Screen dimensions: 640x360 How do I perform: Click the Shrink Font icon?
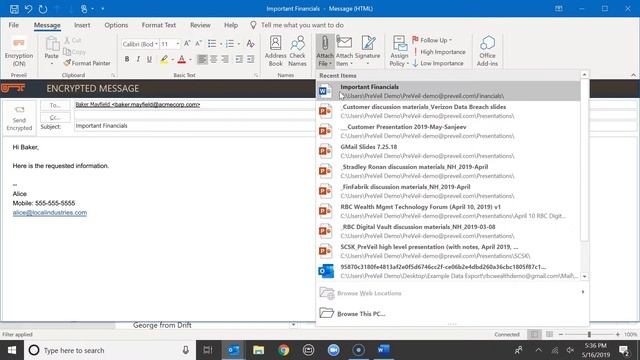(x=198, y=44)
